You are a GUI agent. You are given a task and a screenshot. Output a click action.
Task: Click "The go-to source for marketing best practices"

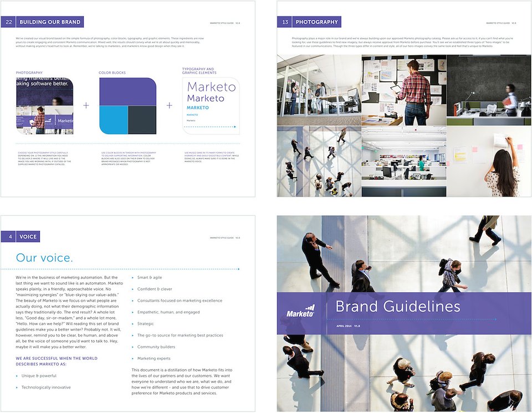180,335
